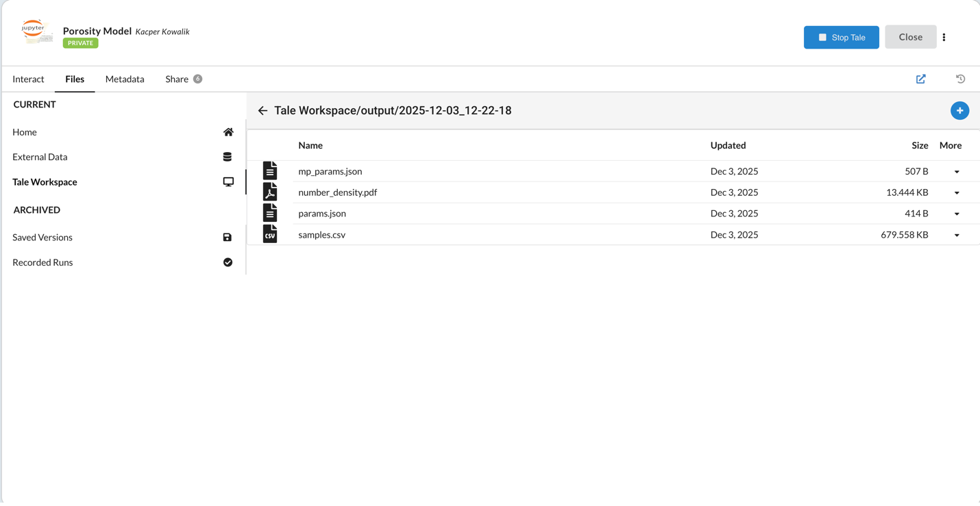
Task: Open the three-dot overflow menu
Action: 944,37
